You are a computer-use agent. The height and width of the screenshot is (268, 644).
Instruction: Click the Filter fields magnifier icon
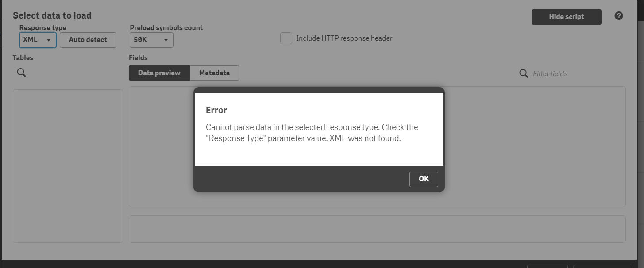click(x=524, y=73)
